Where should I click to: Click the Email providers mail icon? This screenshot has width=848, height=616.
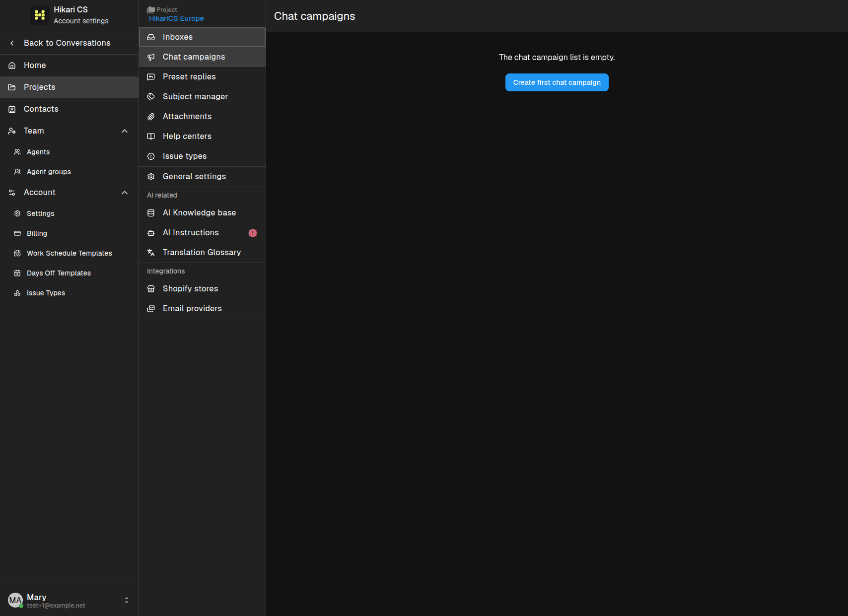151,309
